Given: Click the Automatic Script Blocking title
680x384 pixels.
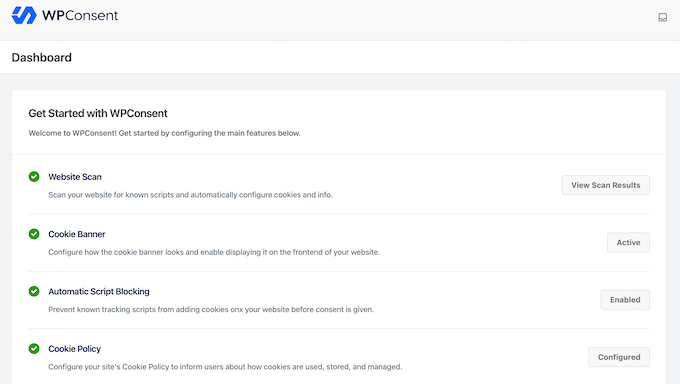Looking at the screenshot, I should click(99, 291).
